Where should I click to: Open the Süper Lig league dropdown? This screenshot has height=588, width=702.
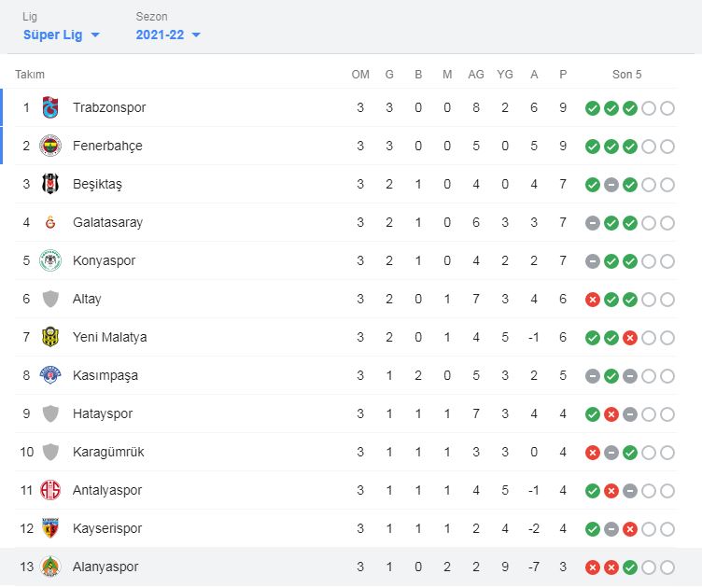point(62,35)
